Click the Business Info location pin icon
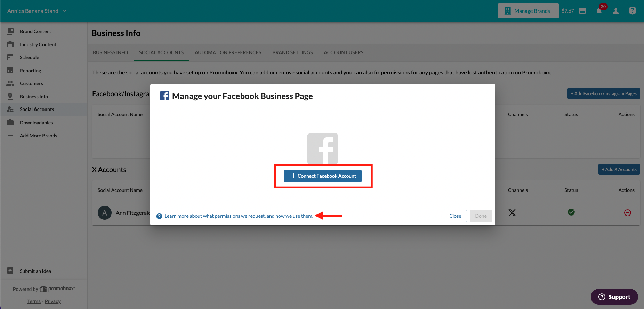The width and height of the screenshot is (644, 309). click(10, 97)
